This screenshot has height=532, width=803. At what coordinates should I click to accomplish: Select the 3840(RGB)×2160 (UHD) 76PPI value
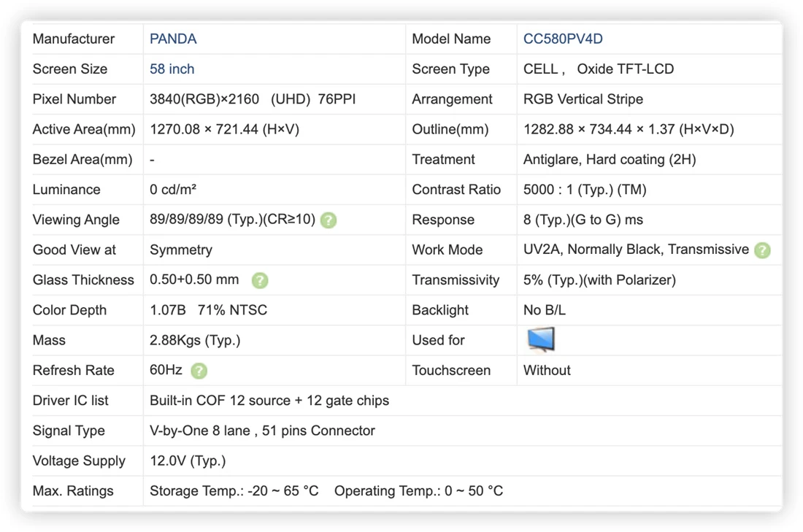coord(253,99)
